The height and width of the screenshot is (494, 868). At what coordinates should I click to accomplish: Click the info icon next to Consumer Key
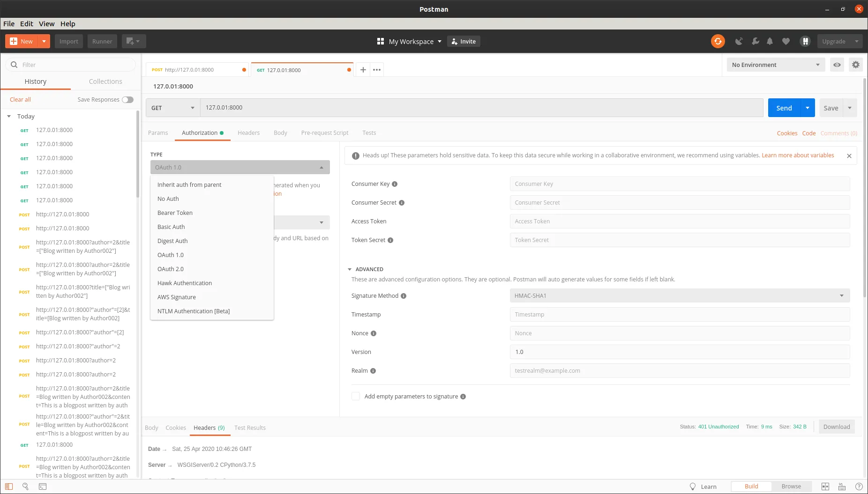(395, 184)
